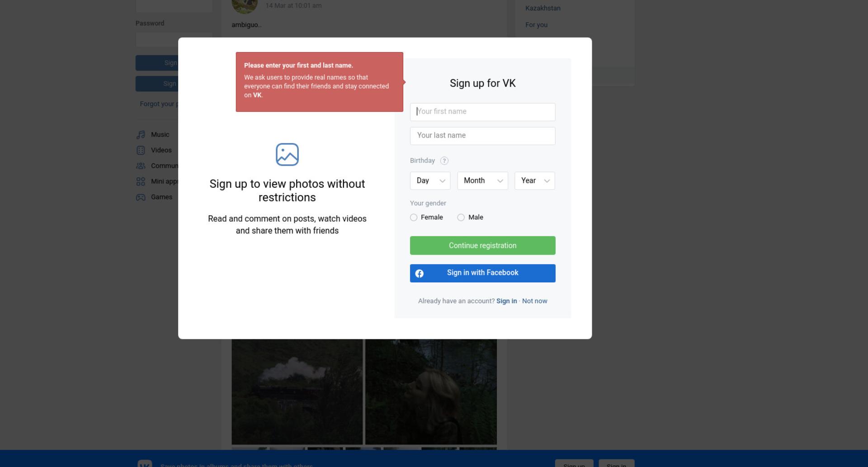The image size is (868, 467).
Task: Dismiss dialog with Not now link
Action: pos(534,301)
